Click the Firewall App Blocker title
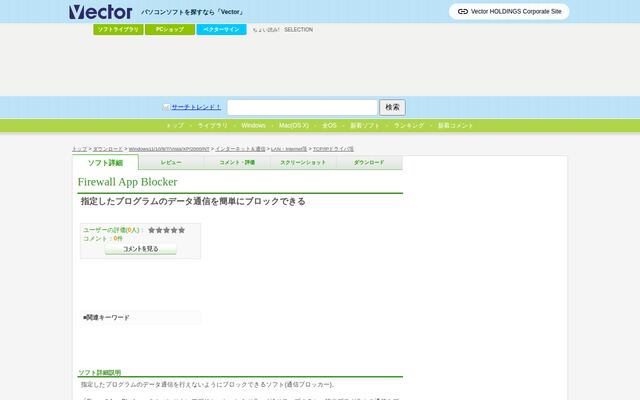 pyautogui.click(x=127, y=182)
